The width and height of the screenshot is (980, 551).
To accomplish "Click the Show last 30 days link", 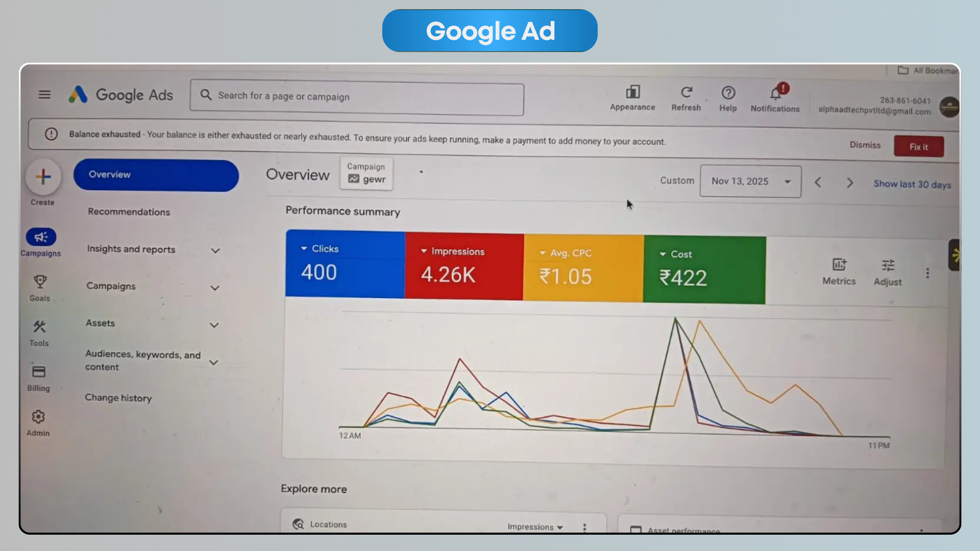I will 912,184.
